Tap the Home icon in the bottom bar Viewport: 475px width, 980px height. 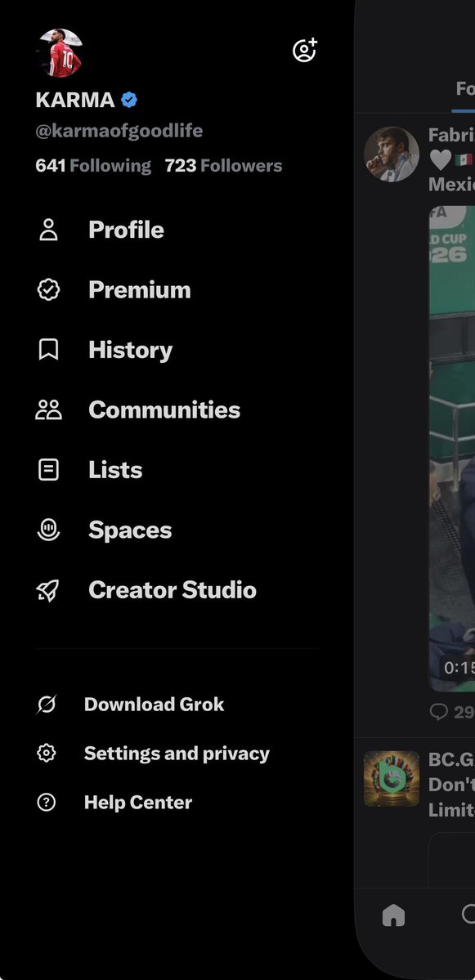pos(394,915)
